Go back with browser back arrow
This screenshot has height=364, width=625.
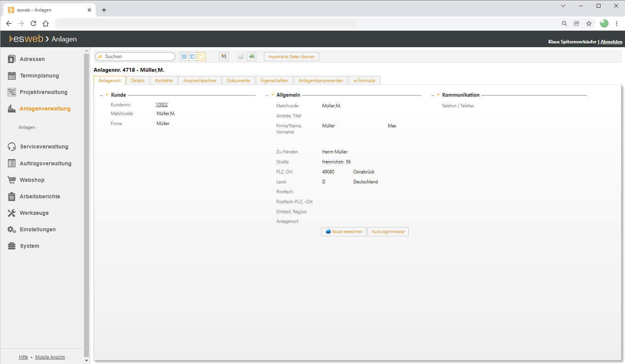click(9, 23)
